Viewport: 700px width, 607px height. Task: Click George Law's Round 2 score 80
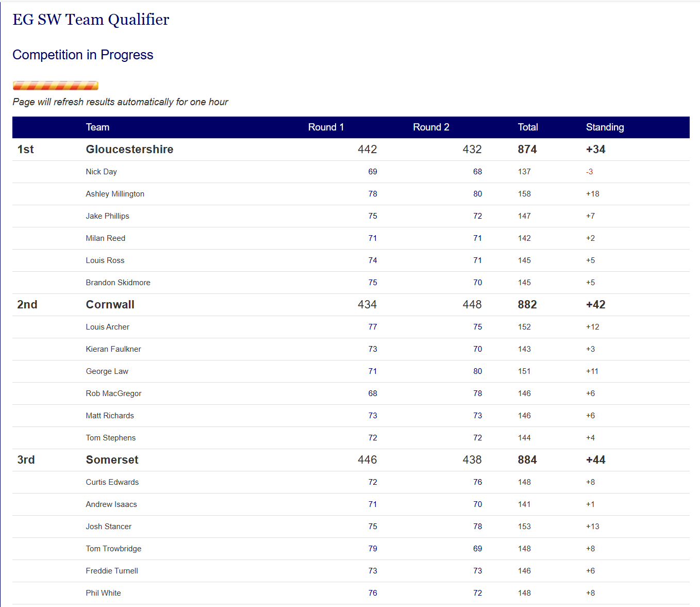pyautogui.click(x=477, y=371)
